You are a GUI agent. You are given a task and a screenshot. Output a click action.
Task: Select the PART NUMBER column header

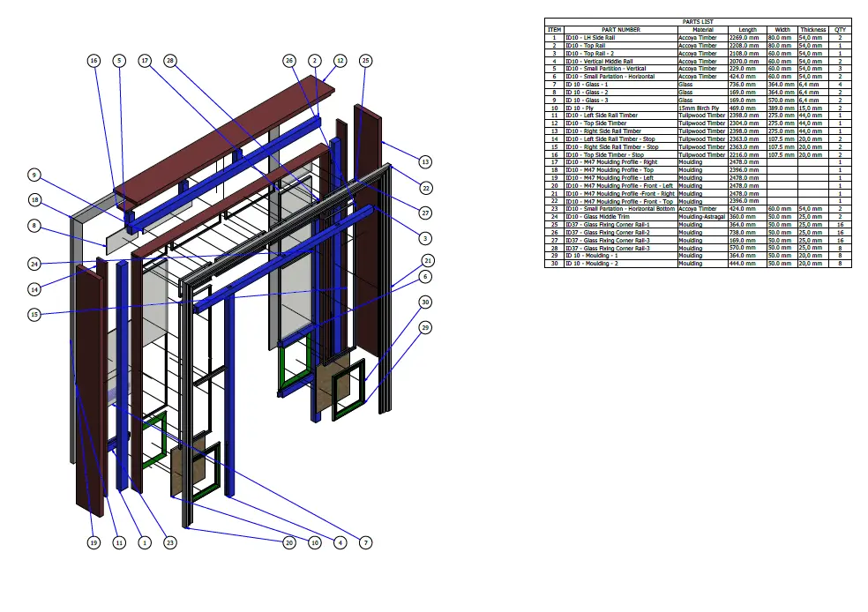coord(620,30)
